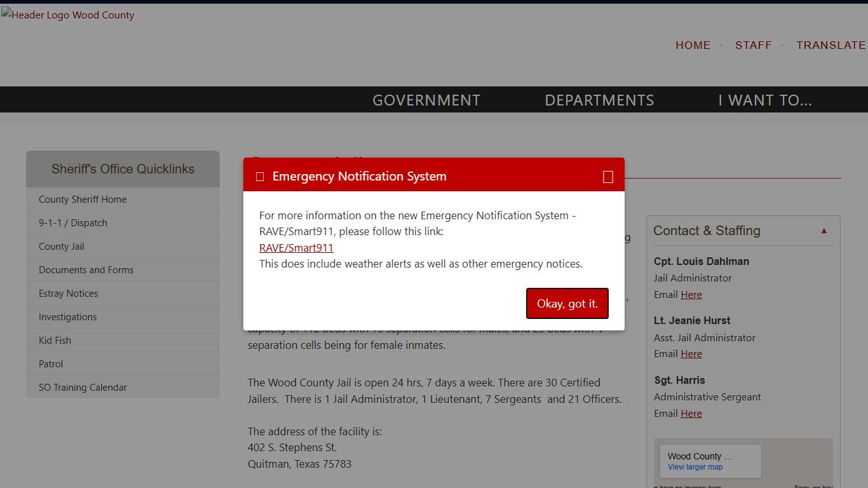Viewport: 868px width, 488px height.
Task: Click View larger map link
Action: tap(695, 467)
